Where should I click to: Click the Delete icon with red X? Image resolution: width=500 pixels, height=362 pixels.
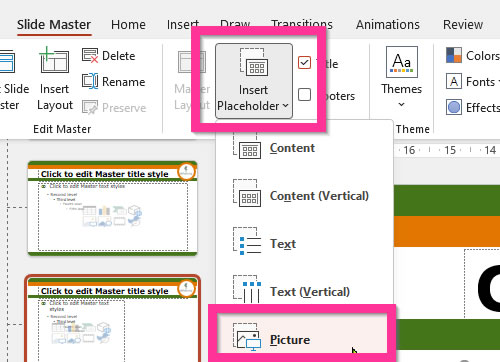tap(90, 56)
